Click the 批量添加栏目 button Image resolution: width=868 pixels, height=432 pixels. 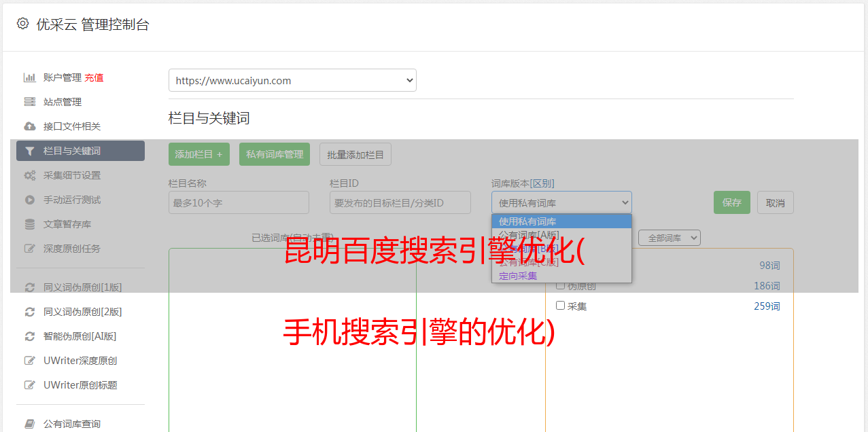pos(355,154)
